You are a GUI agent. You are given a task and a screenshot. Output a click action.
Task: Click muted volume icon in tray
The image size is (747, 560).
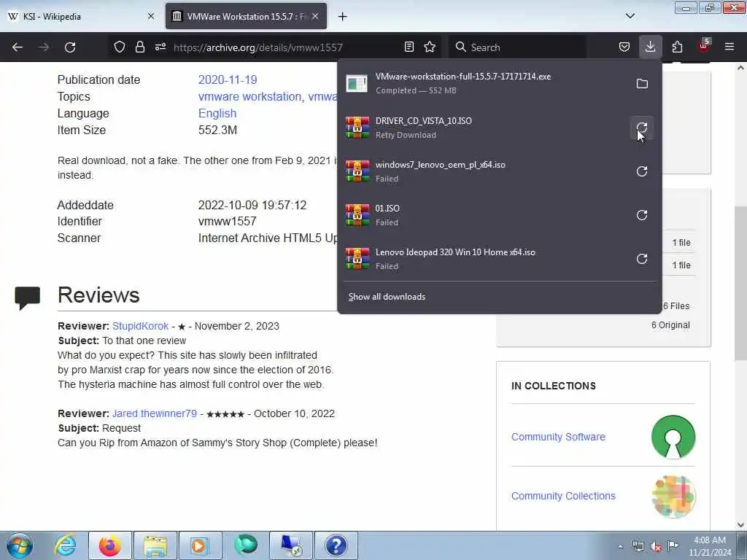(656, 546)
